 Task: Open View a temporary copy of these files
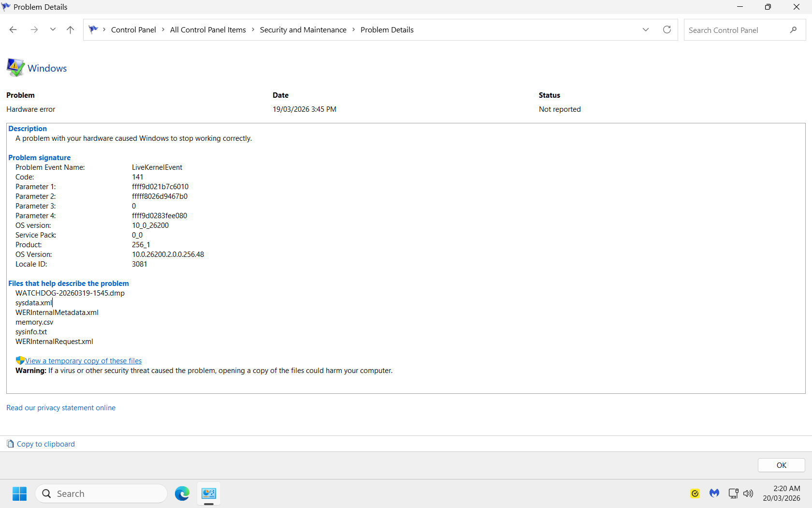click(x=83, y=361)
